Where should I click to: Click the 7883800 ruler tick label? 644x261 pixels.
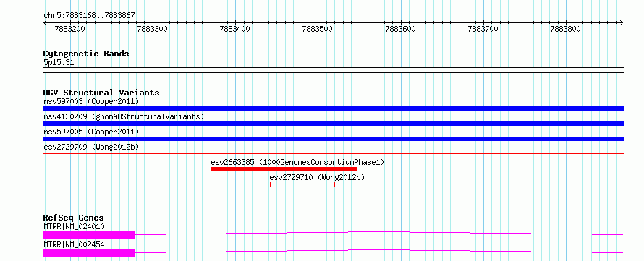tap(566, 29)
